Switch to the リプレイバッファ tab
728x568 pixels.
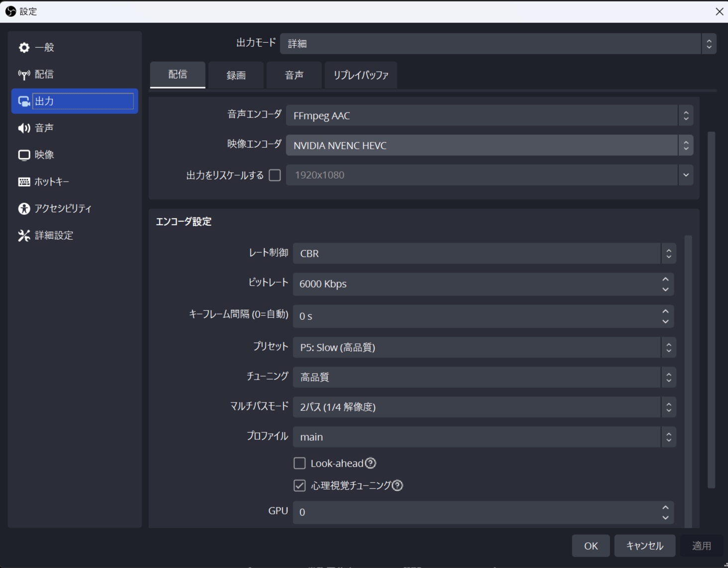360,75
